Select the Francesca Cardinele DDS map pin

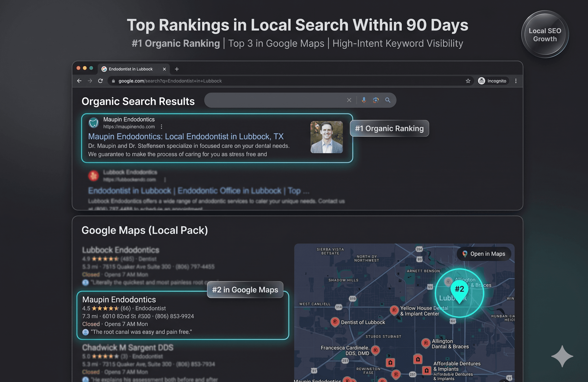375,350
